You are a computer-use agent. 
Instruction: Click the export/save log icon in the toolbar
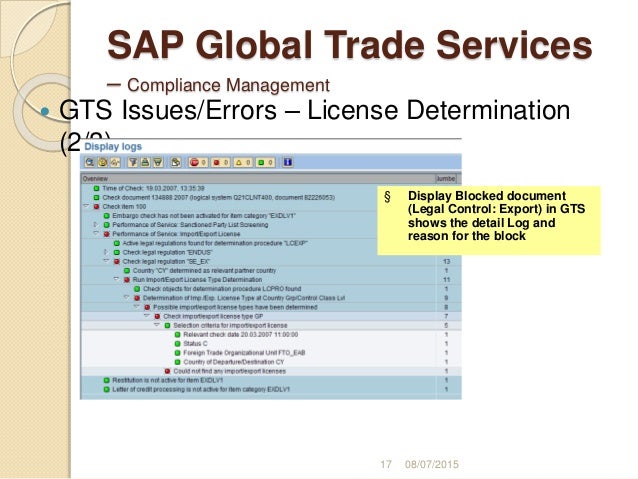click(x=175, y=162)
